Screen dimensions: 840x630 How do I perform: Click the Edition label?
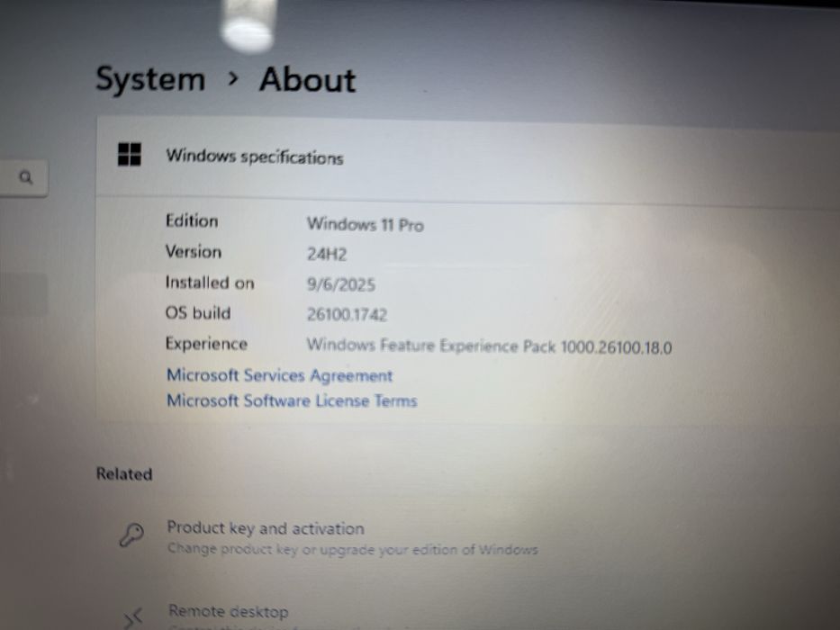point(192,220)
